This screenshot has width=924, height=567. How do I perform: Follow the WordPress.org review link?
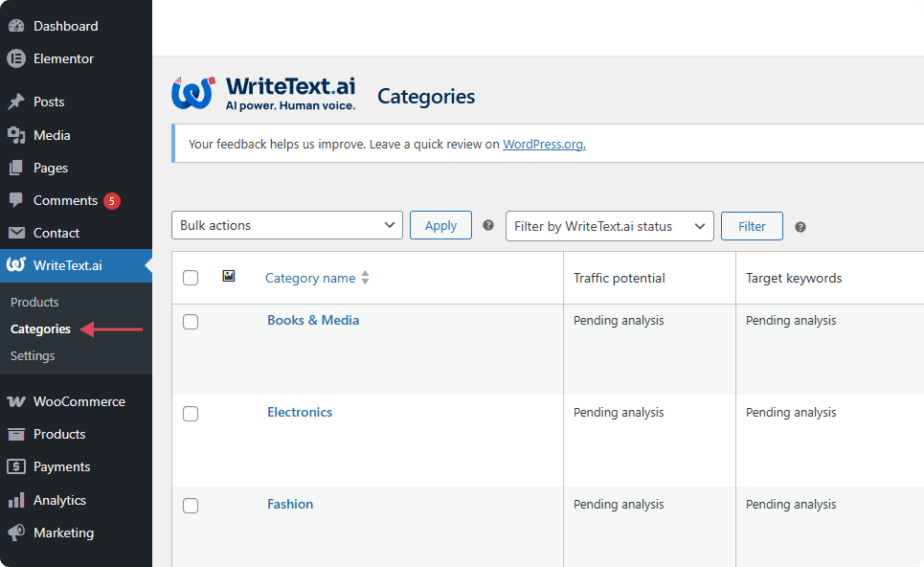[x=544, y=144]
